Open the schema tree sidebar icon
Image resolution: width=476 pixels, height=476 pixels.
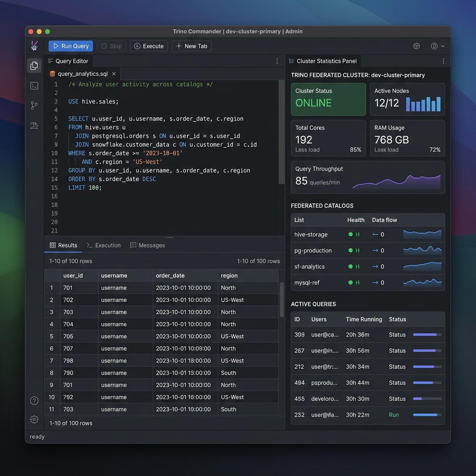34,126
